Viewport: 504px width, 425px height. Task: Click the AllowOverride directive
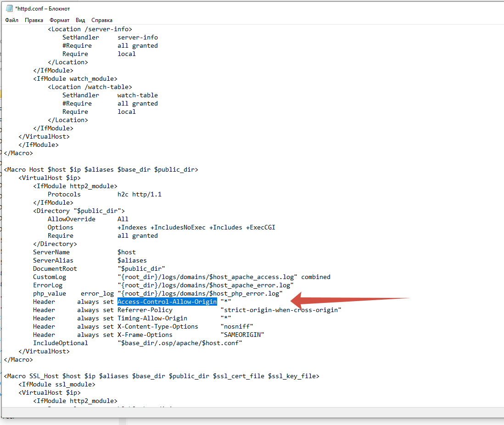pyautogui.click(x=71, y=219)
